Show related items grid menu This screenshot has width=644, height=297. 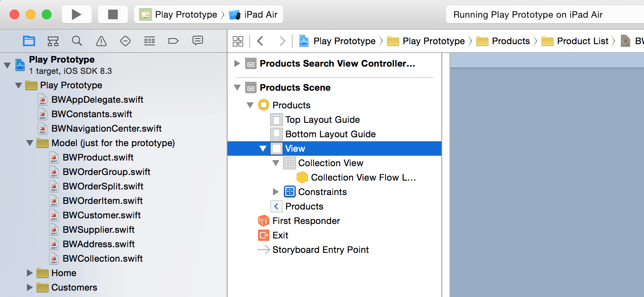[238, 41]
